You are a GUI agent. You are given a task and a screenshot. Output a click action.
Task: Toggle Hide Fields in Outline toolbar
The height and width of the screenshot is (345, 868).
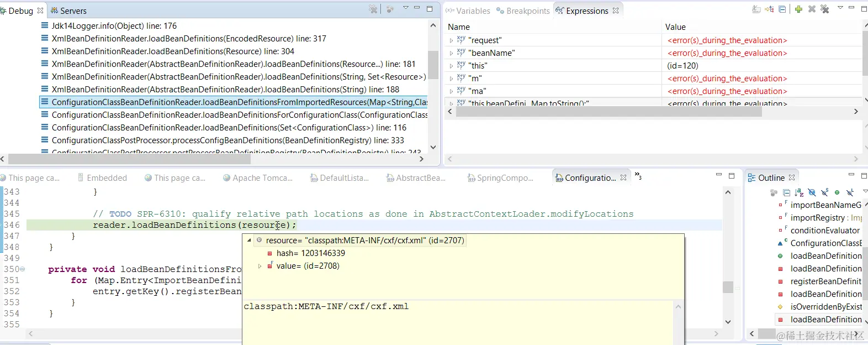pos(812,192)
